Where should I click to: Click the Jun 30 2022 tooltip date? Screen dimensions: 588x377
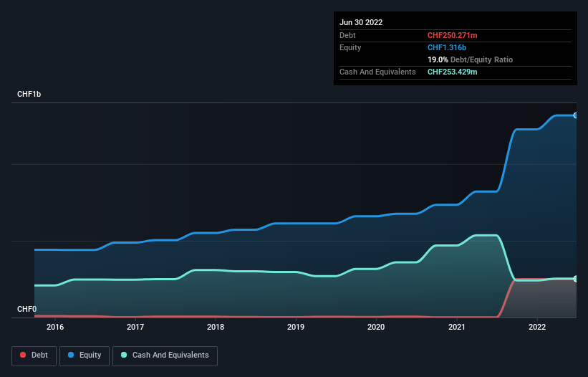tap(361, 22)
